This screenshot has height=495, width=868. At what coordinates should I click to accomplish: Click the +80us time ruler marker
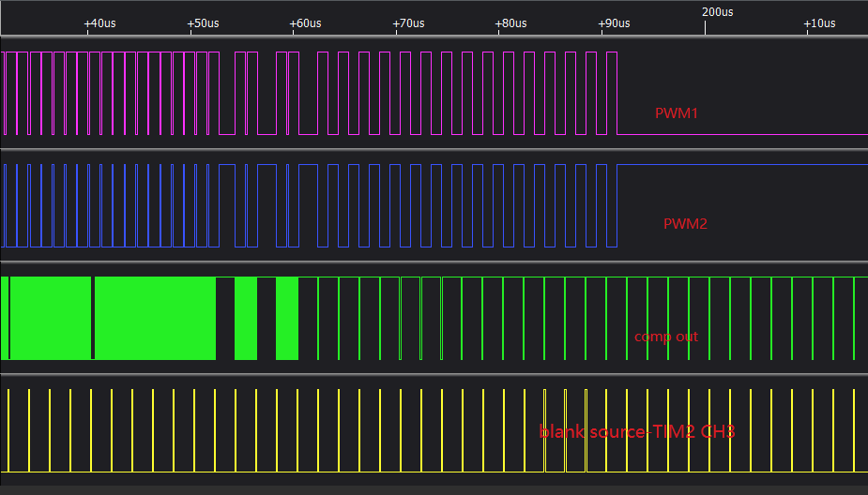510,23
